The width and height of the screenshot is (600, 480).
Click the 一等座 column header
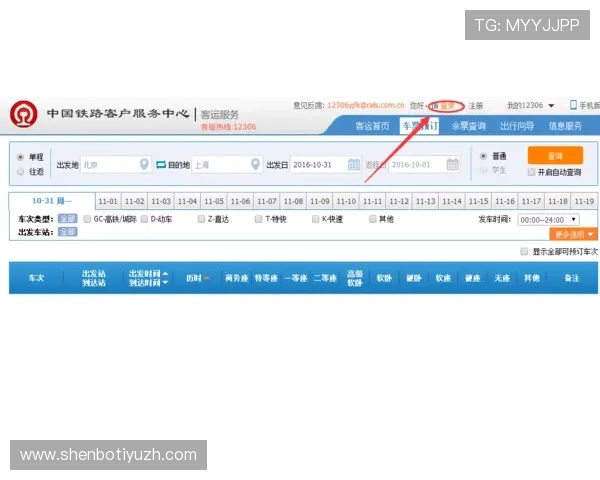(x=296, y=278)
